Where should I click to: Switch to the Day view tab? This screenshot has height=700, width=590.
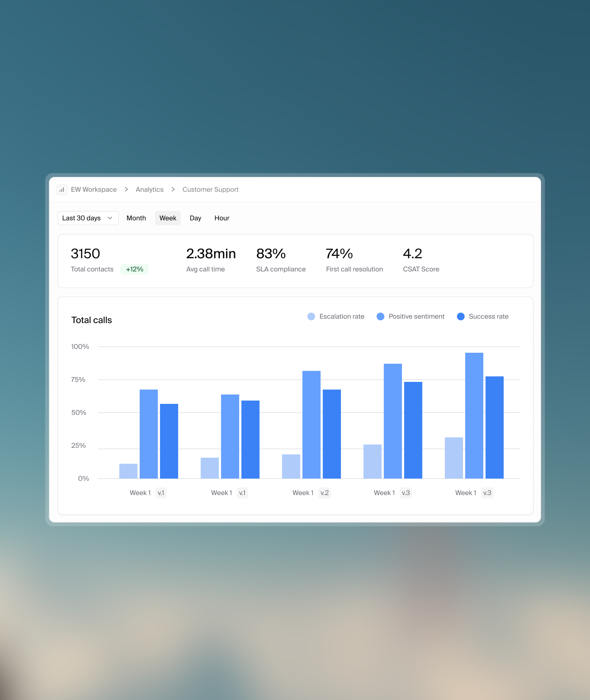point(195,218)
